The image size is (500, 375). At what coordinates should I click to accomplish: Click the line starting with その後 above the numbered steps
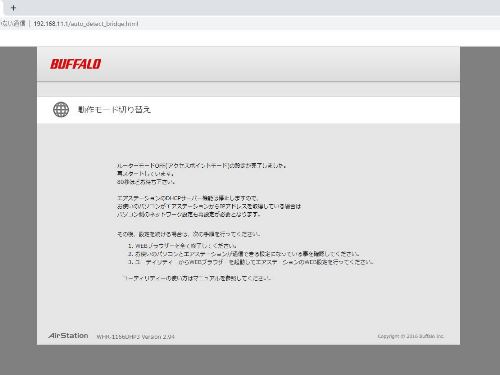pyautogui.click(x=188, y=234)
